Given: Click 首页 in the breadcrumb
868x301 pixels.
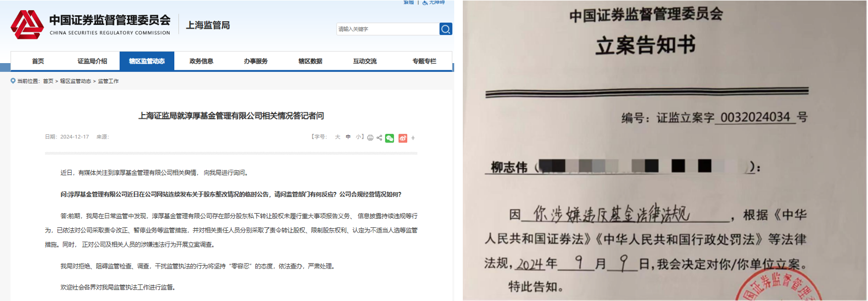Looking at the screenshot, I should [x=48, y=81].
